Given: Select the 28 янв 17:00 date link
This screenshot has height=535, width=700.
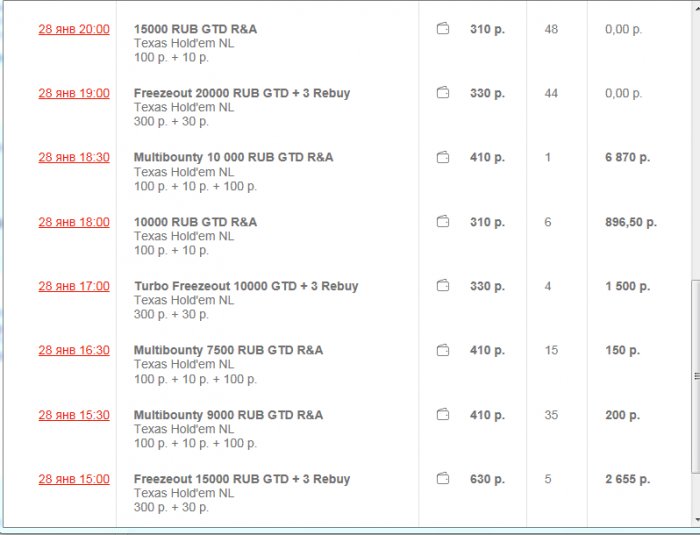Looking at the screenshot, I should coord(74,286).
